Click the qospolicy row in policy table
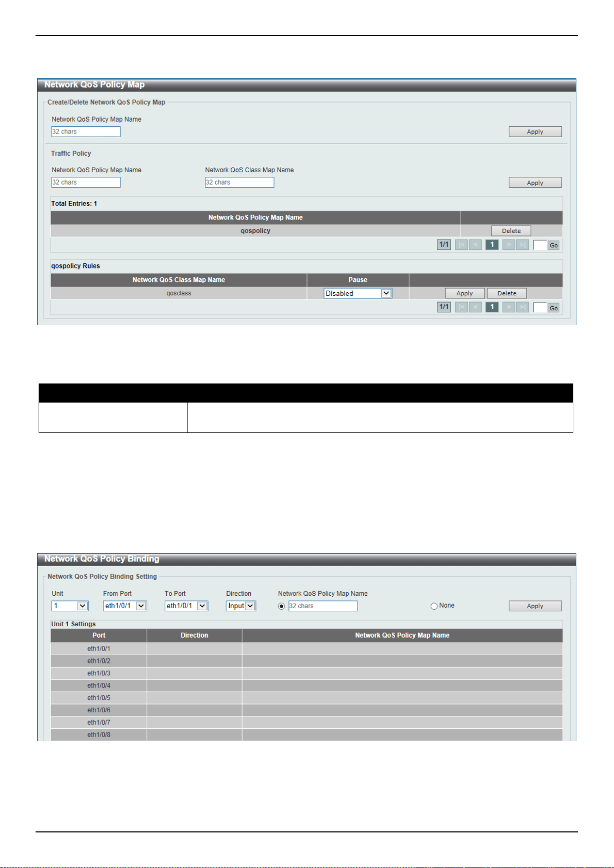This screenshot has width=614, height=868. [x=255, y=231]
